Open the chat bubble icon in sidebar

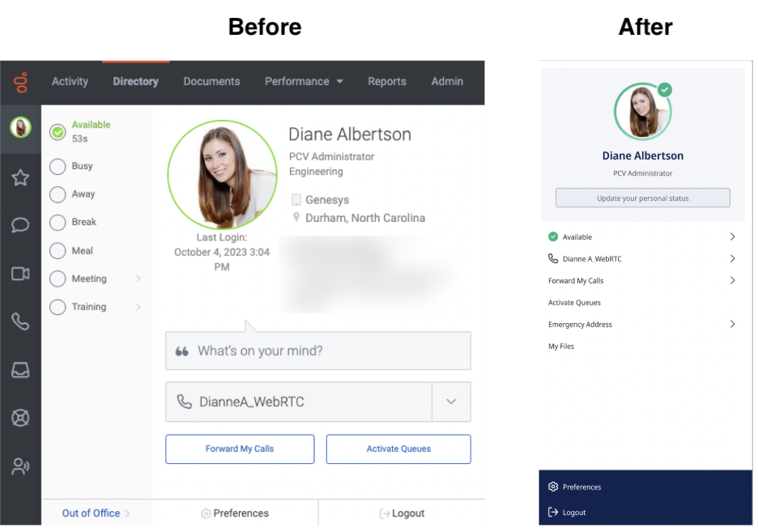click(x=20, y=225)
